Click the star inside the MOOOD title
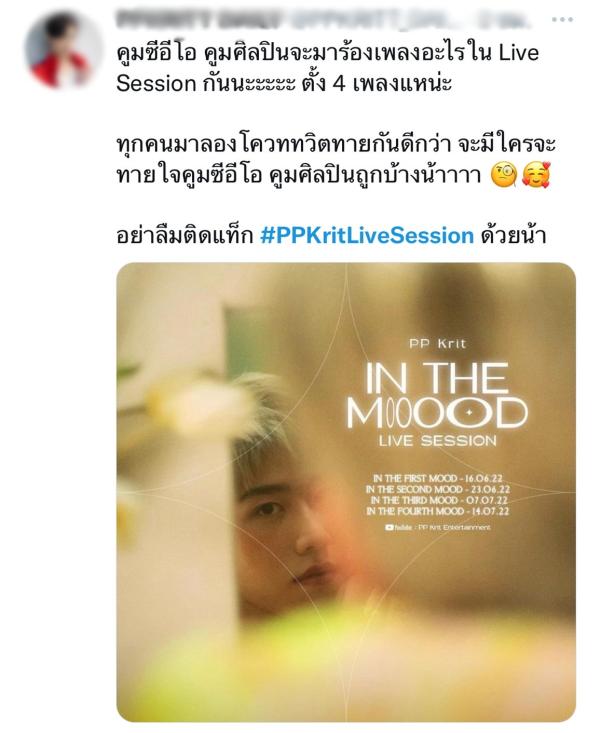 (469, 413)
